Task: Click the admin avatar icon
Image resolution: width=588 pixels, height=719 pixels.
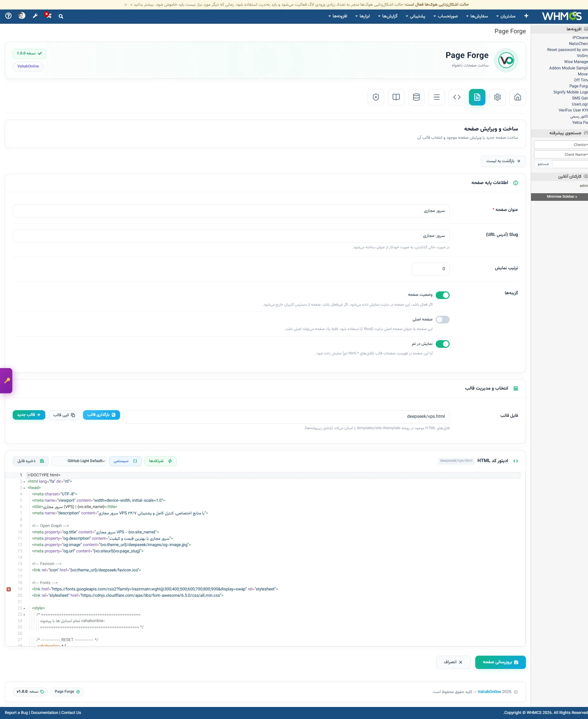Action: 22,16
